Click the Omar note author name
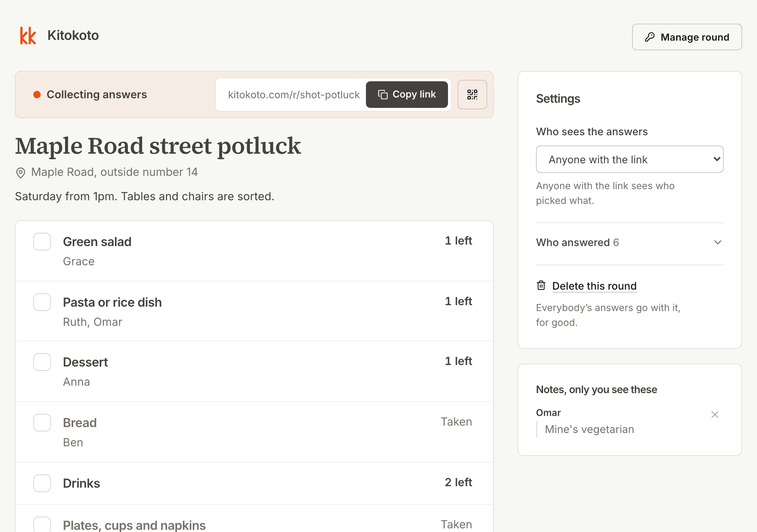The width and height of the screenshot is (757, 532). pos(548,413)
